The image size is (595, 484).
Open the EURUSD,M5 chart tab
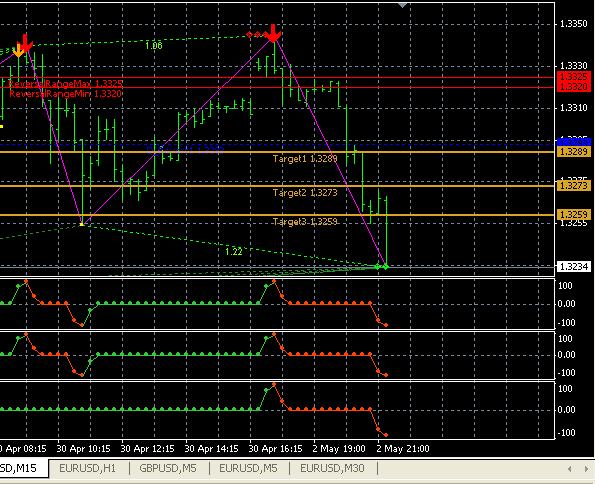[x=249, y=468]
